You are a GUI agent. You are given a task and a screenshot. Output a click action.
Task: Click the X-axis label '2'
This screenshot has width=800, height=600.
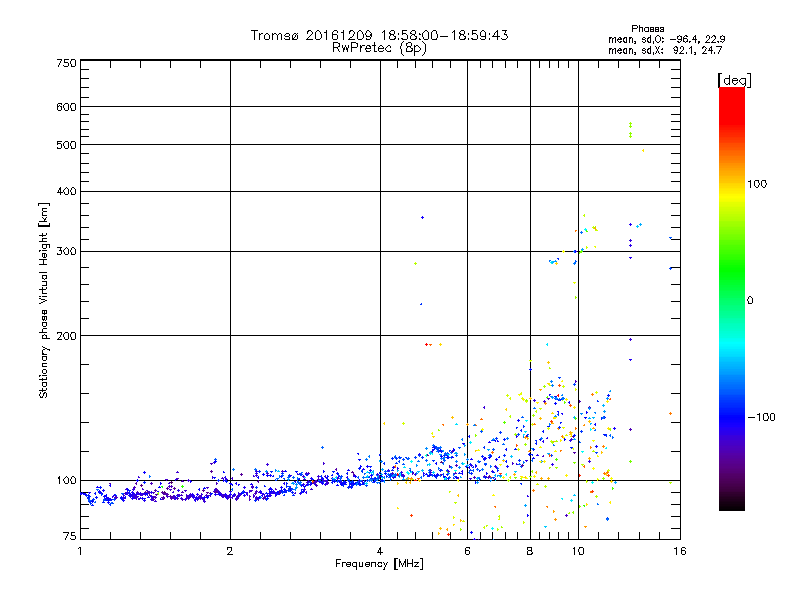(x=230, y=551)
